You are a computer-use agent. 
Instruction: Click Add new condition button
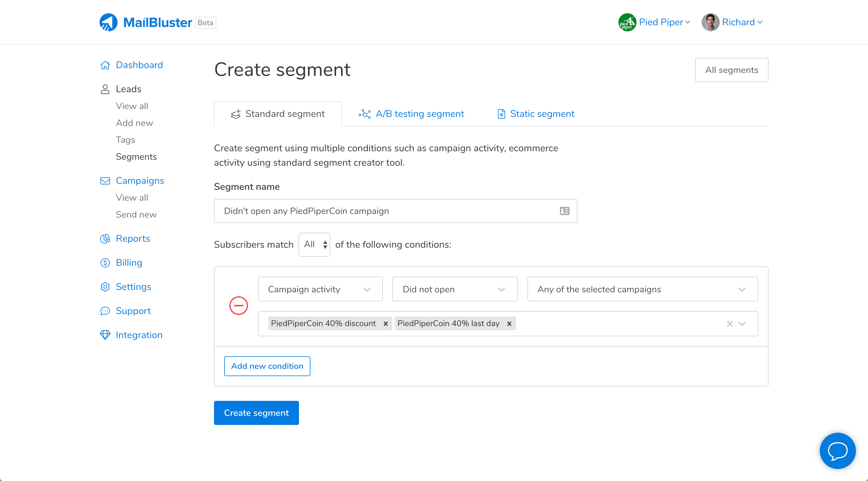(x=267, y=366)
